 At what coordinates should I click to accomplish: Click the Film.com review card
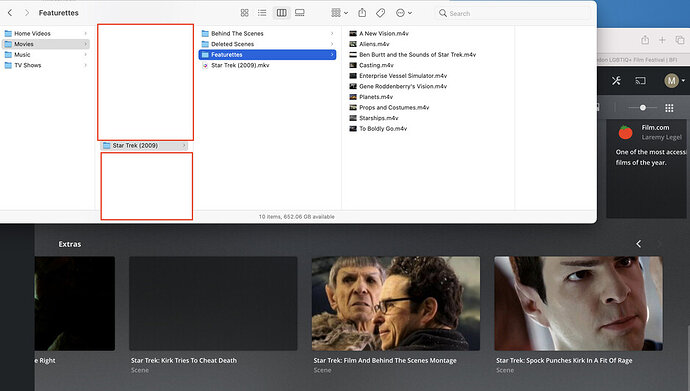pyautogui.click(x=647, y=169)
